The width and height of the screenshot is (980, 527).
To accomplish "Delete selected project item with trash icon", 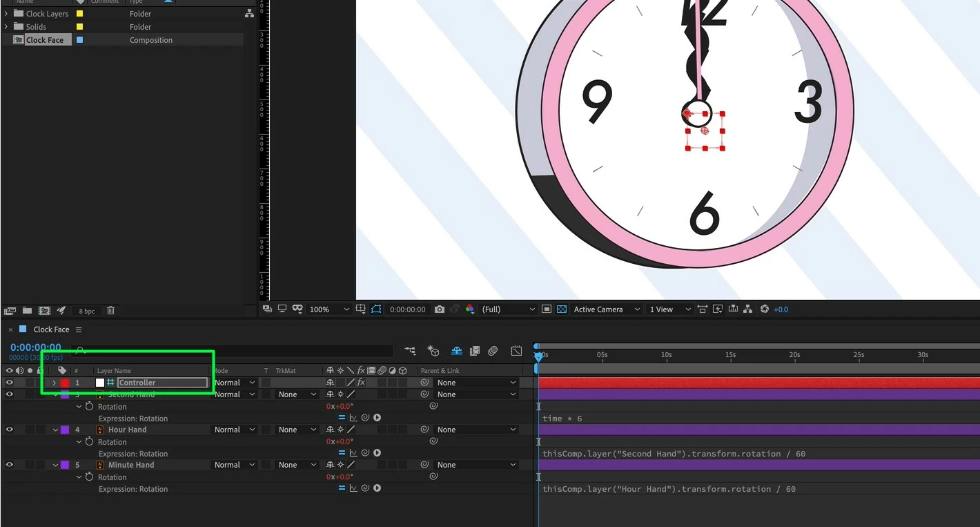I will pyautogui.click(x=111, y=311).
